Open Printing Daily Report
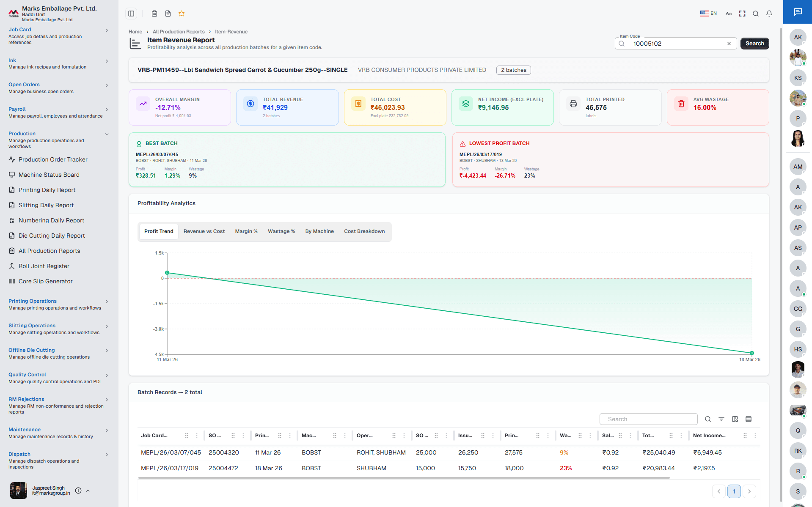This screenshot has width=812, height=507. point(47,190)
